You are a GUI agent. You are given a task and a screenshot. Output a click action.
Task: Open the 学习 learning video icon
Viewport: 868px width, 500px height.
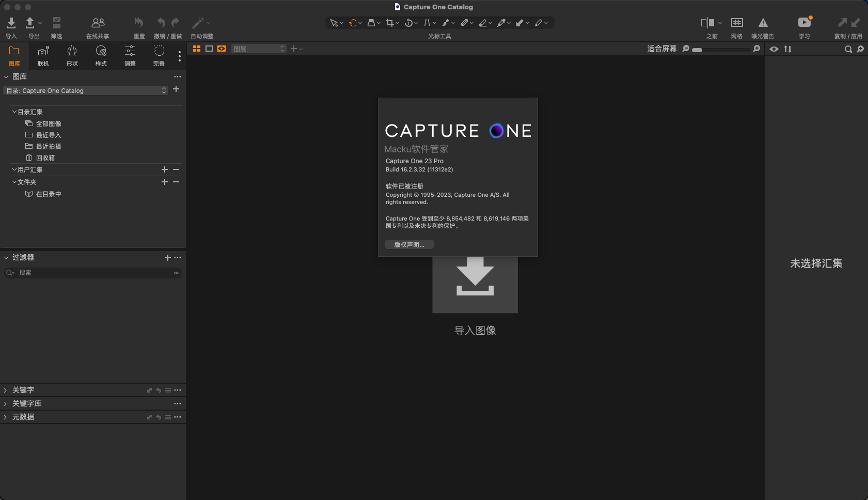804,22
